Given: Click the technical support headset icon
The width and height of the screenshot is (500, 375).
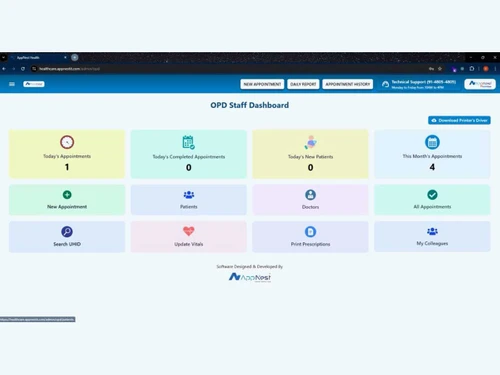Looking at the screenshot, I should (385, 84).
